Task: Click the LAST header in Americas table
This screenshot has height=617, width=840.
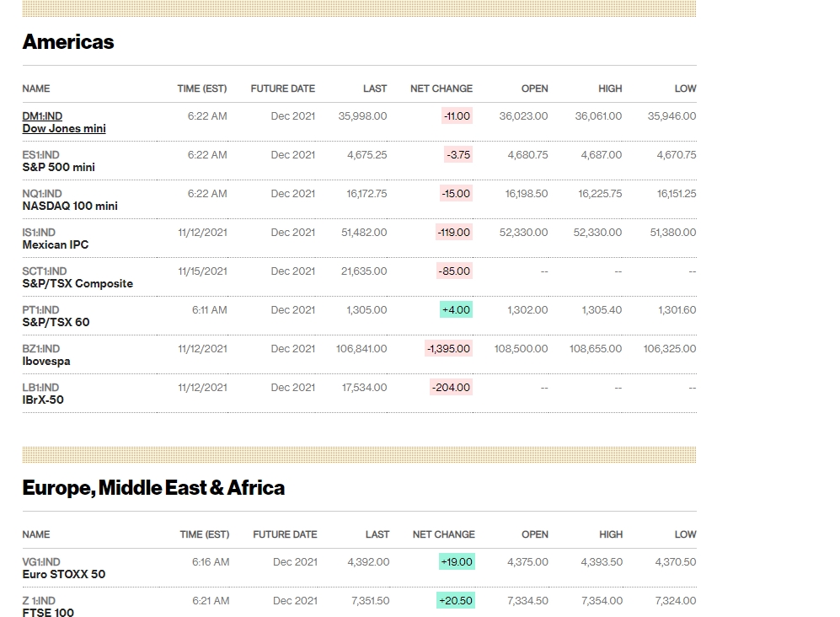Action: pos(375,89)
